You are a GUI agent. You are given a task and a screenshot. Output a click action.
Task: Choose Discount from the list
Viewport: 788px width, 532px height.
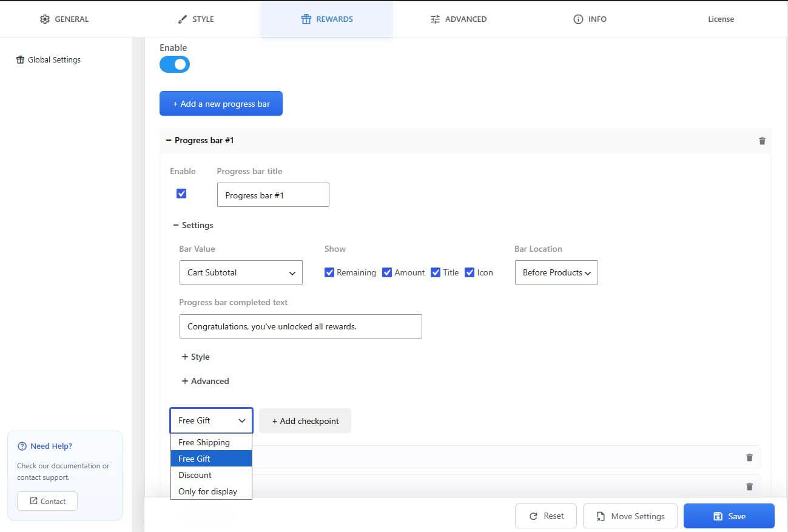coord(211,475)
